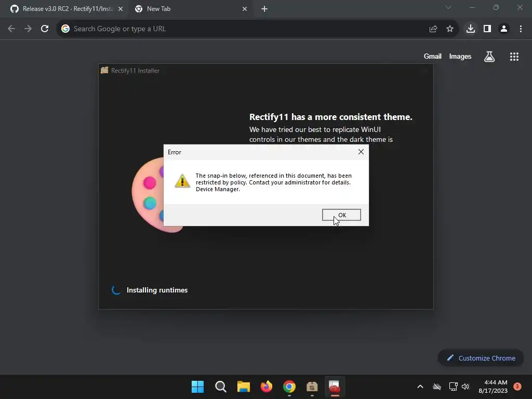This screenshot has height=399, width=532.
Task: Open Windows Search from taskbar
Action: (x=220, y=387)
